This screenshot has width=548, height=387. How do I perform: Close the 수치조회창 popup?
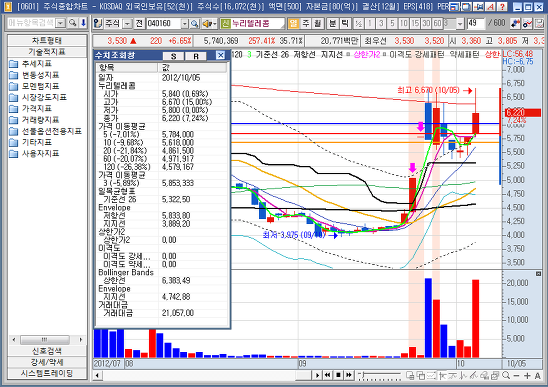[221, 55]
